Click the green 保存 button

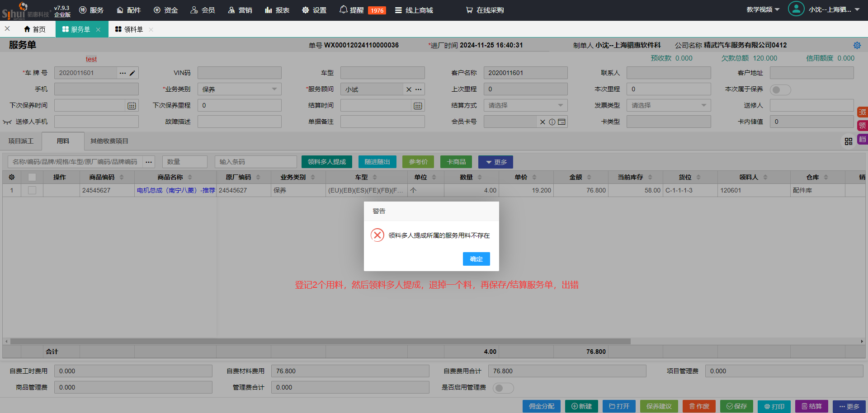(736, 406)
